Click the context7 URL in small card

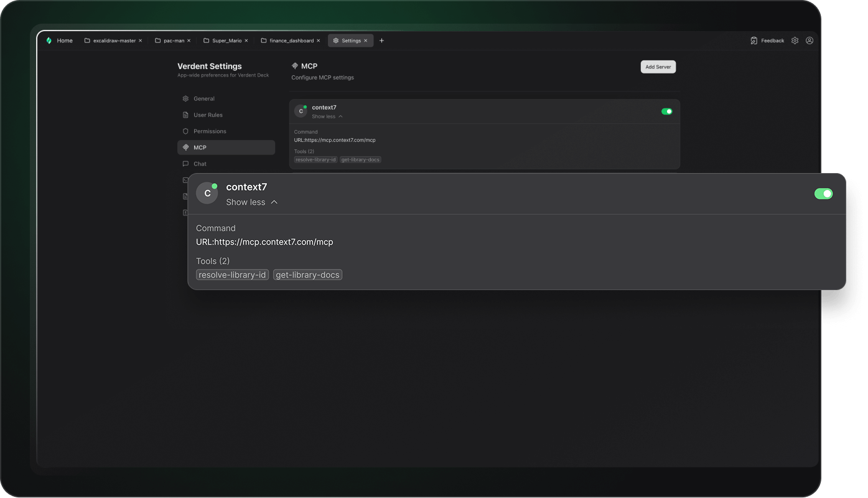tap(335, 140)
